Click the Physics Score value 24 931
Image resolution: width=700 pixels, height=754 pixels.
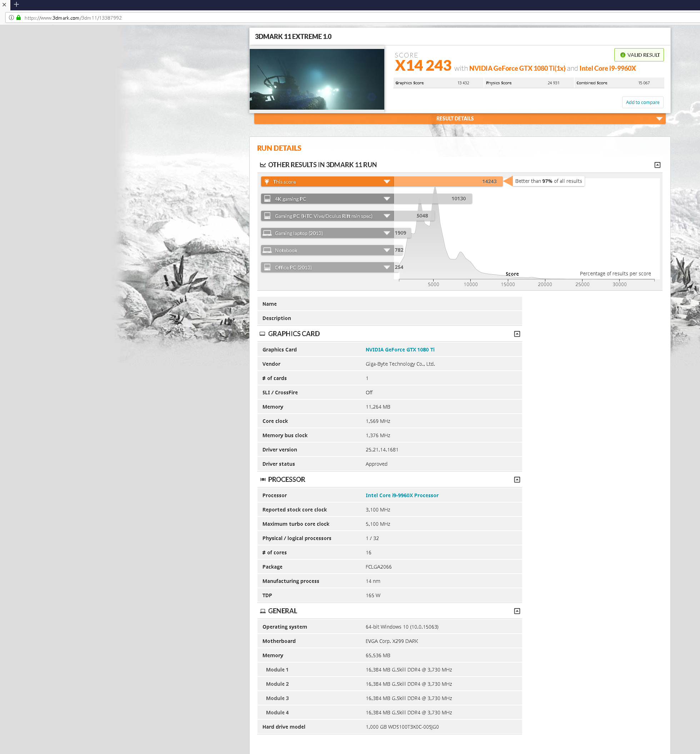[553, 83]
